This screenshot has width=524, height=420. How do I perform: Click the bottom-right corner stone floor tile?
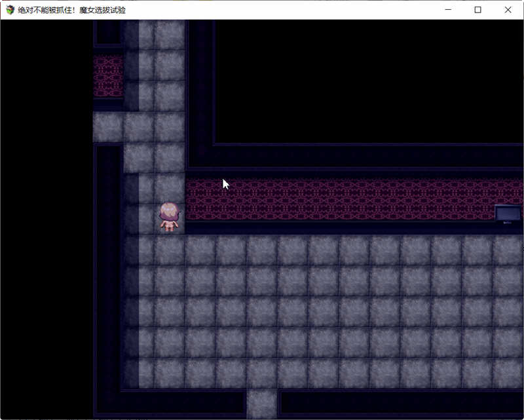point(508,373)
